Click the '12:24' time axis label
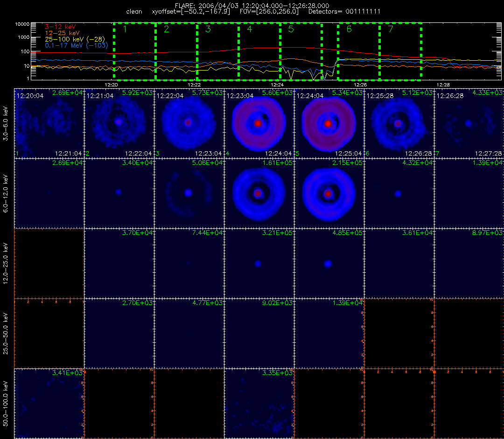 pos(277,85)
